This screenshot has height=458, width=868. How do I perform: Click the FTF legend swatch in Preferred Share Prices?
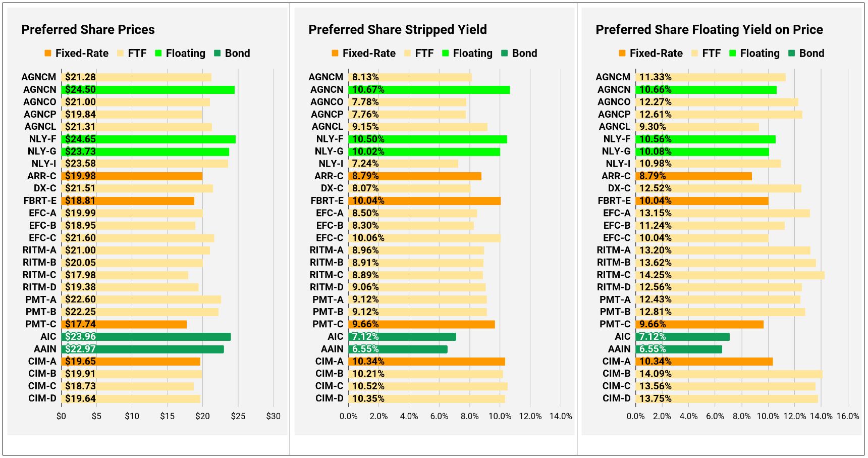pyautogui.click(x=120, y=53)
